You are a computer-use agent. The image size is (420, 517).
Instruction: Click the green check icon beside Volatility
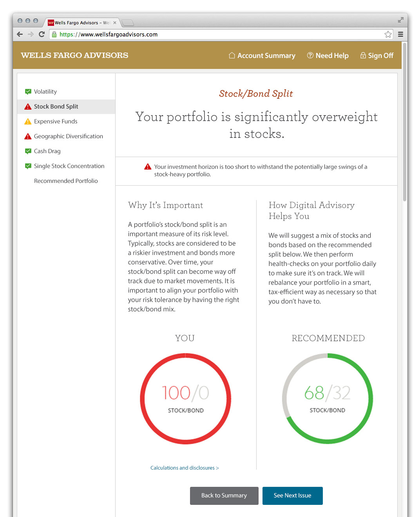[28, 92]
